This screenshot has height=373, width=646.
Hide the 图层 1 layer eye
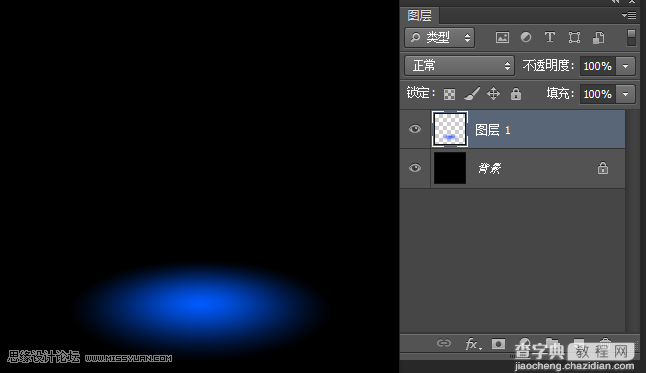coord(415,129)
